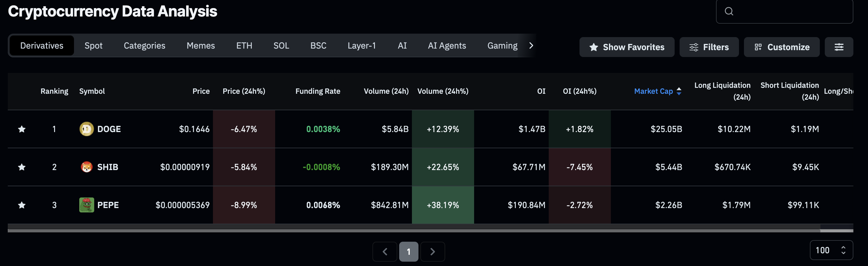Click the PEPE coin icon

86,205
